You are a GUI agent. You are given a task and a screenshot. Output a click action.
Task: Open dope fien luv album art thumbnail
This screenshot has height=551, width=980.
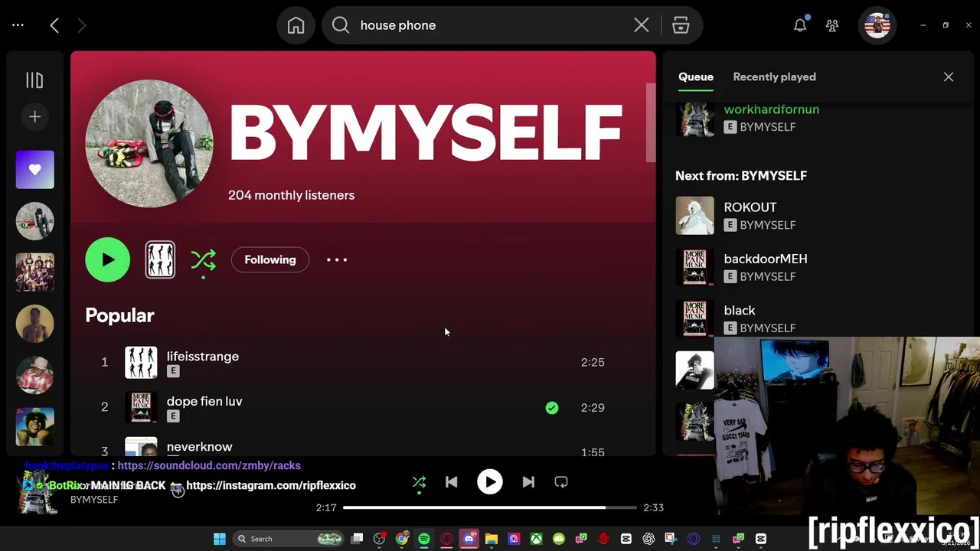click(141, 408)
